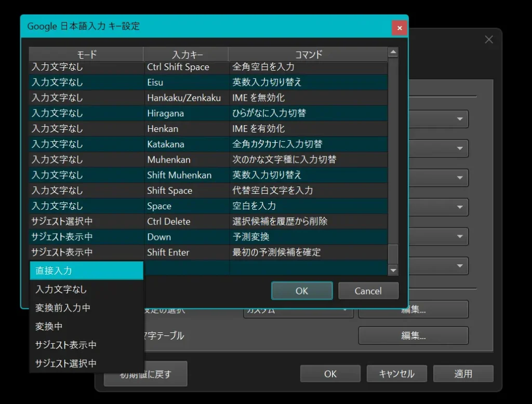
Task: Select the "Shift Enter" key cell
Action: pyautogui.click(x=187, y=252)
